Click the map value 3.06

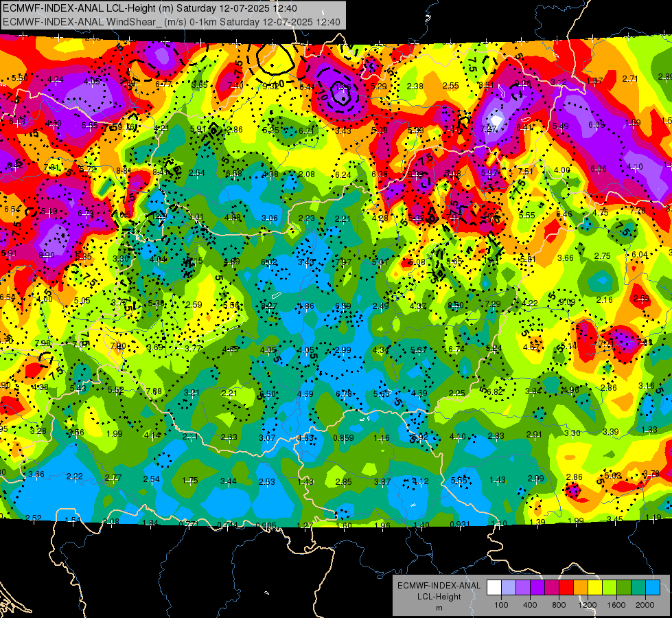pyautogui.click(x=270, y=218)
